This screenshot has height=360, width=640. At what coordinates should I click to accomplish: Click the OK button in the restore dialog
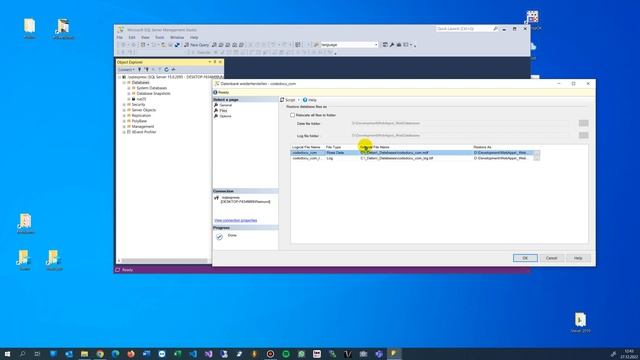525,258
